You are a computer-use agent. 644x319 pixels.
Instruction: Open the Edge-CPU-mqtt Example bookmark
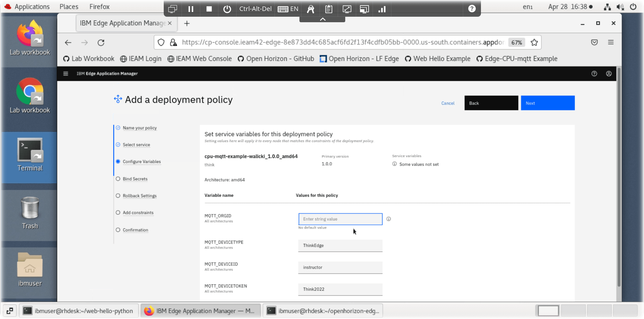(516, 59)
